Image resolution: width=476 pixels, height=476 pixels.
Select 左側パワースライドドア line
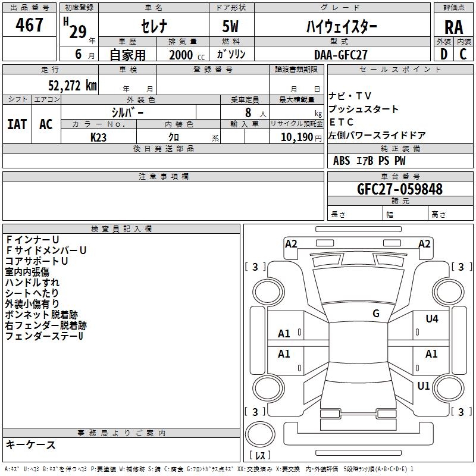pos(377,135)
